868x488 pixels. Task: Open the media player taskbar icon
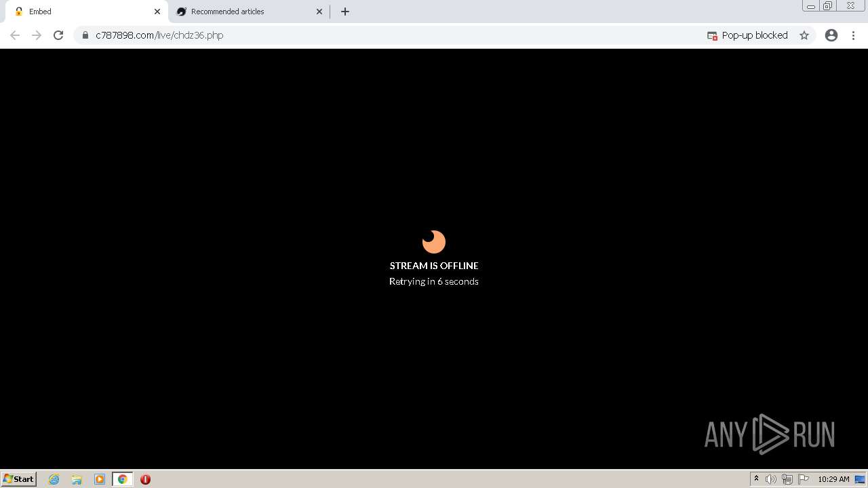tap(100, 479)
